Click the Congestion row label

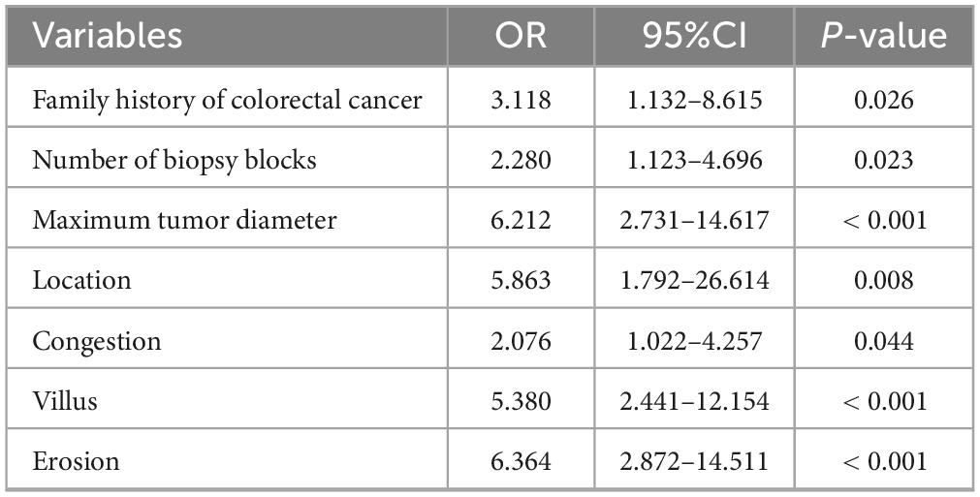97,341
